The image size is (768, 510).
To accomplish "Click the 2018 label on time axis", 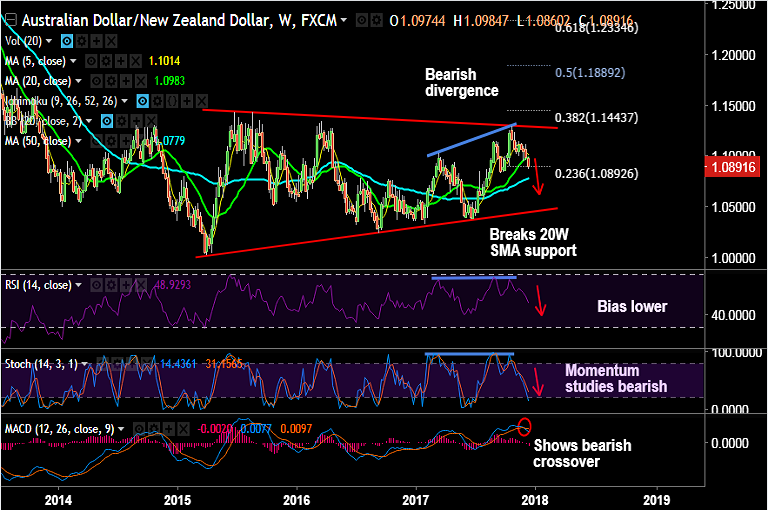I will [x=535, y=500].
